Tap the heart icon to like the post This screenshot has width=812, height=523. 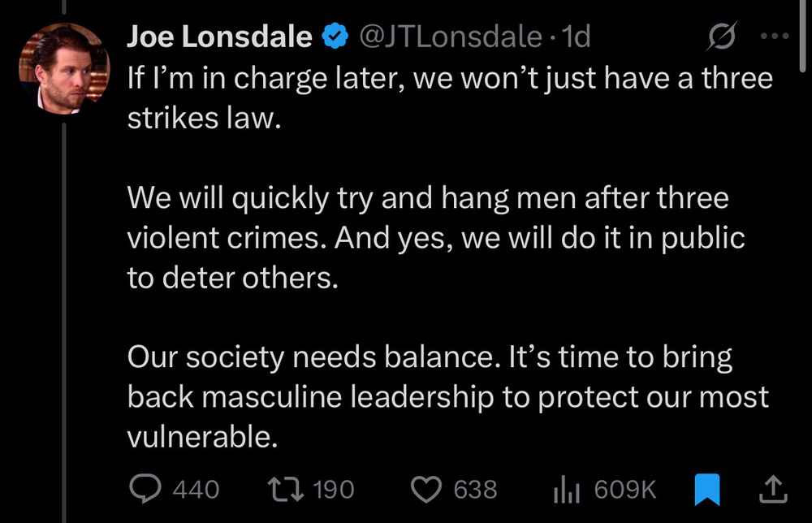pyautogui.click(x=425, y=488)
